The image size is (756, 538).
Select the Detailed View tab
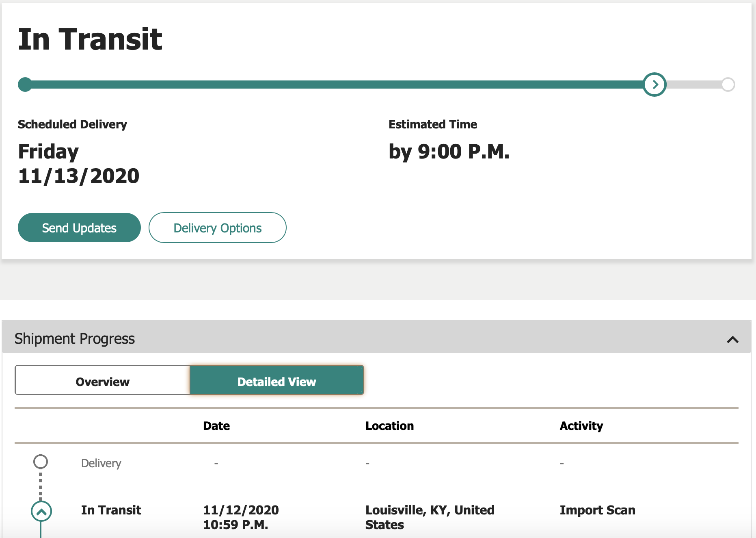[x=276, y=381]
